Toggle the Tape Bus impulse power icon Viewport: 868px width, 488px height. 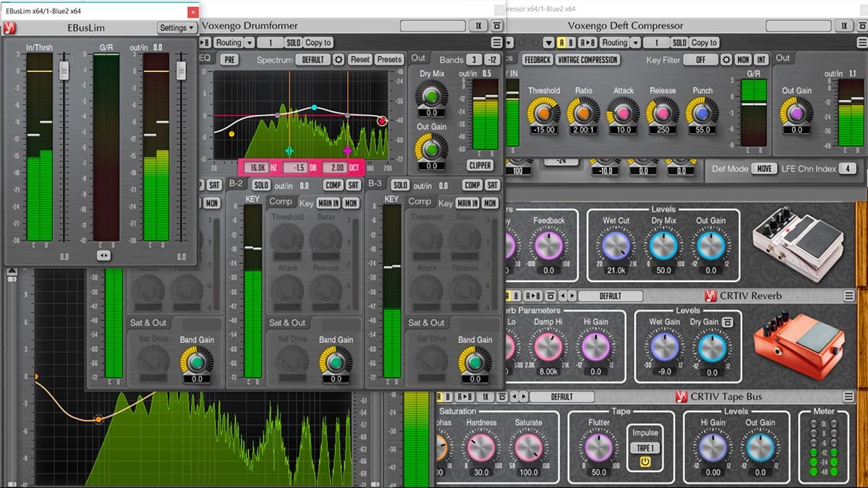[x=644, y=463]
